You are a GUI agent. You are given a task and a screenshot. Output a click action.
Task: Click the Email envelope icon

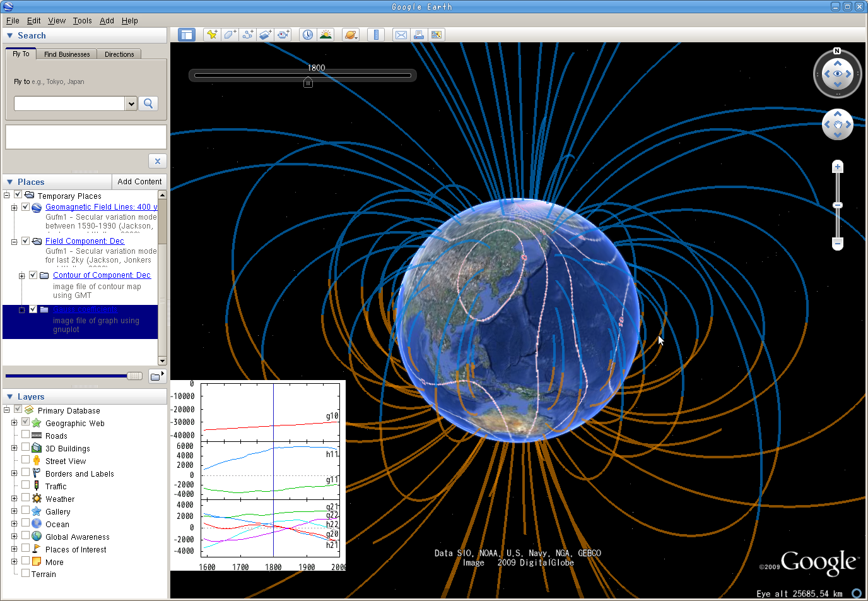[x=401, y=35]
